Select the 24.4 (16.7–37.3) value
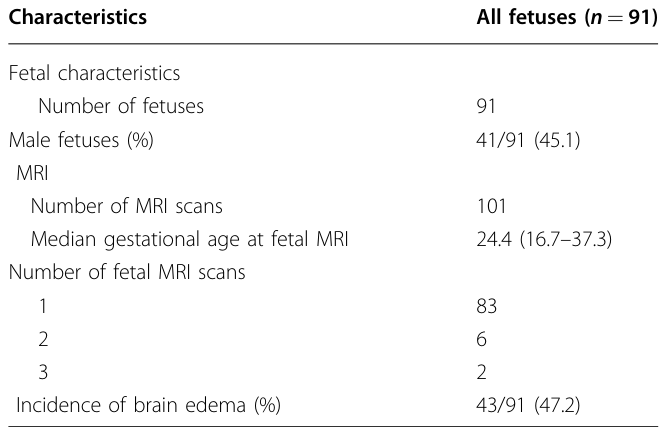Image resolution: width=667 pixels, height=429 pixels. pyautogui.click(x=544, y=239)
